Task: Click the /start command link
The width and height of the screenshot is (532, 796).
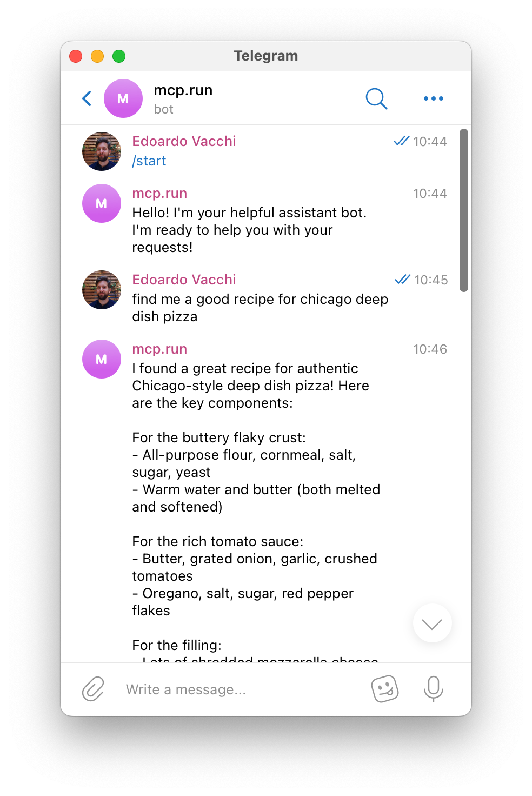Action: tap(149, 161)
